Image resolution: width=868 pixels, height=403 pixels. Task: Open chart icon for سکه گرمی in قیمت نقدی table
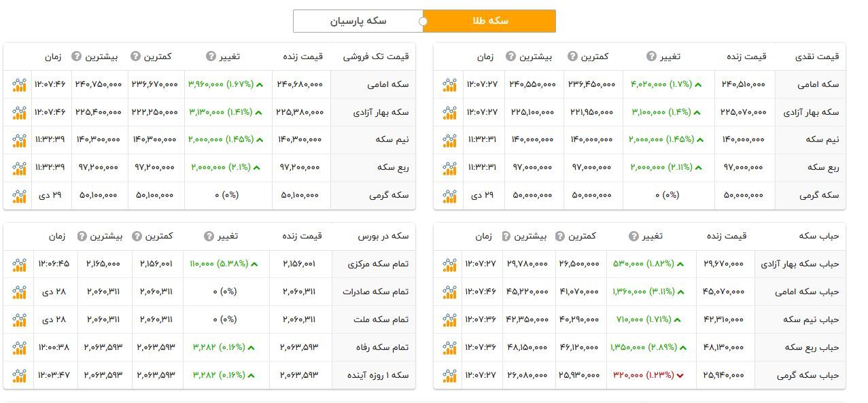[449, 196]
